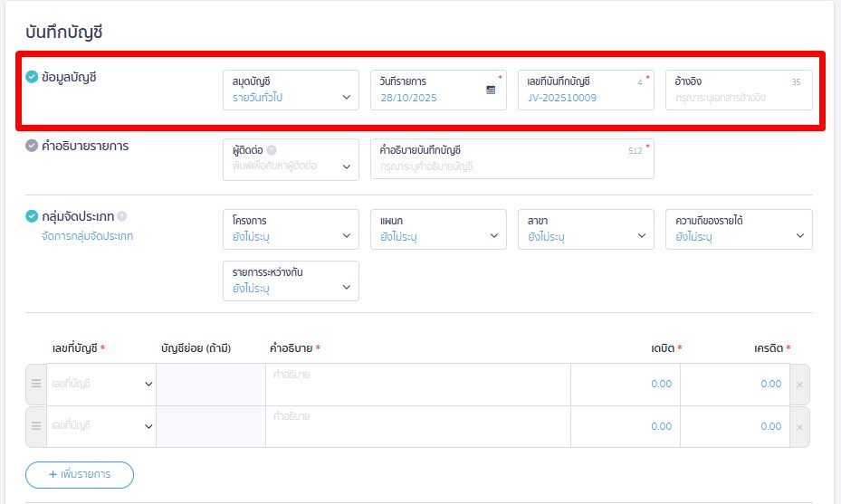Image resolution: width=841 pixels, height=504 pixels.
Task: Click the อ้างอิง reference input field
Action: click(x=738, y=96)
